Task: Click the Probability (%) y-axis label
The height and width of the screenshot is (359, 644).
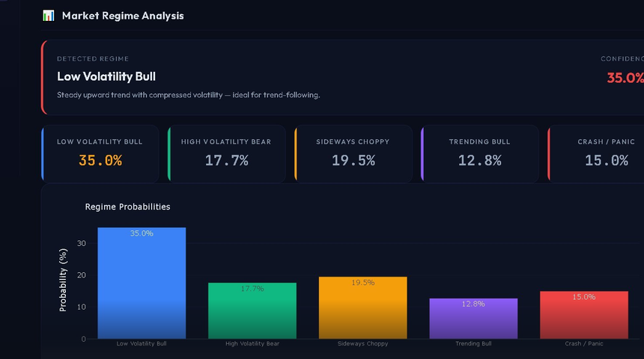Action: click(63, 280)
